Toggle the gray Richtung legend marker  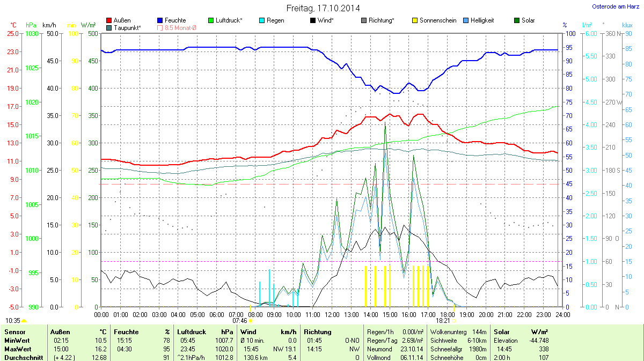click(x=364, y=20)
